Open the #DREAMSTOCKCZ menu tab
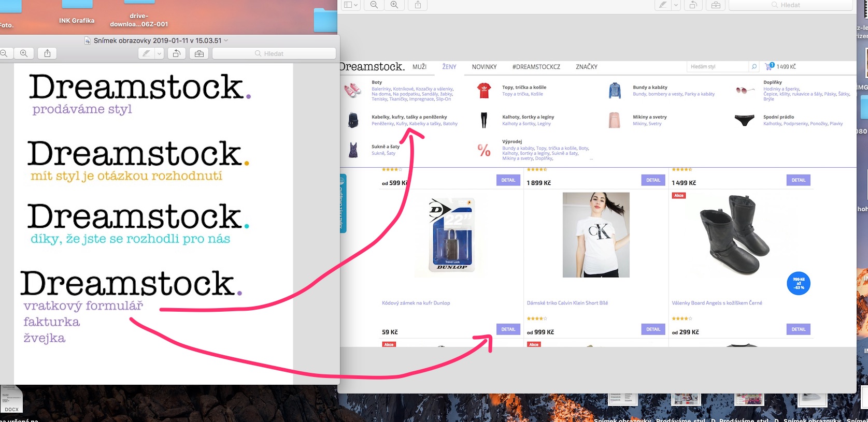 click(536, 67)
